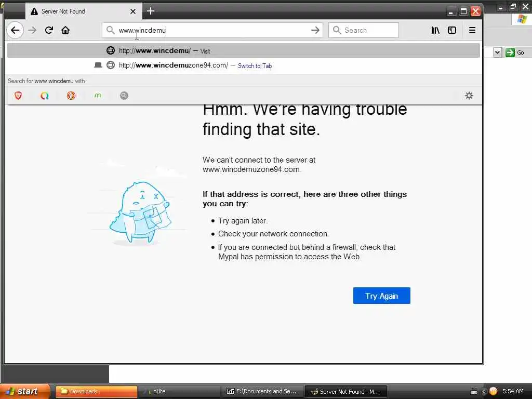
Task: Click the 5:54 AM system clock
Action: click(513, 391)
